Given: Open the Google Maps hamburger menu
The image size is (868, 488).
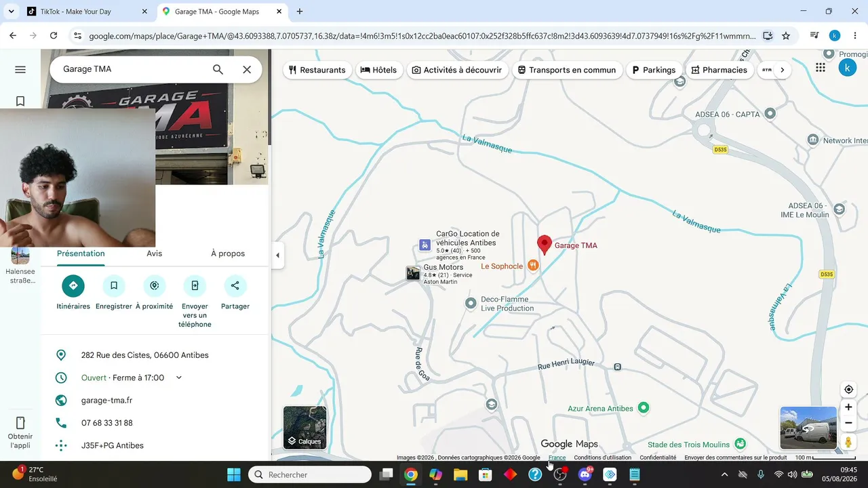Looking at the screenshot, I should click(20, 70).
